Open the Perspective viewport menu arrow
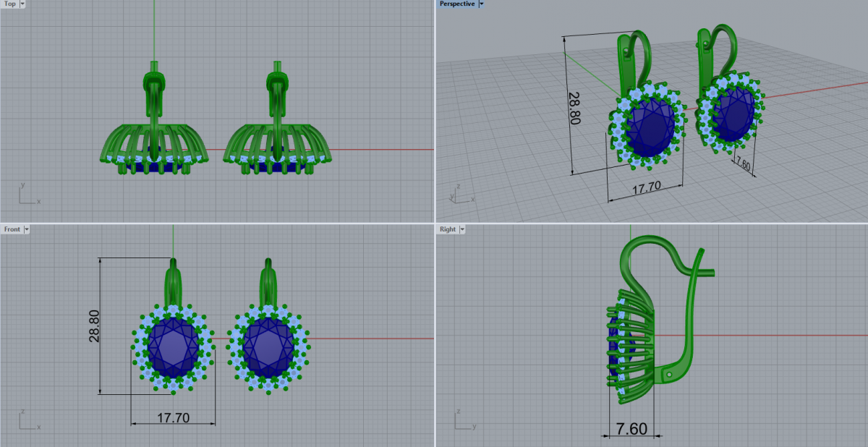868x447 pixels. click(x=482, y=4)
